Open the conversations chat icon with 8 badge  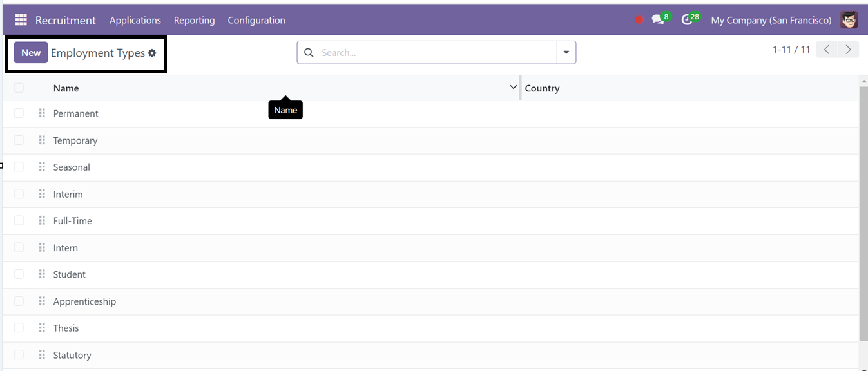coord(661,19)
